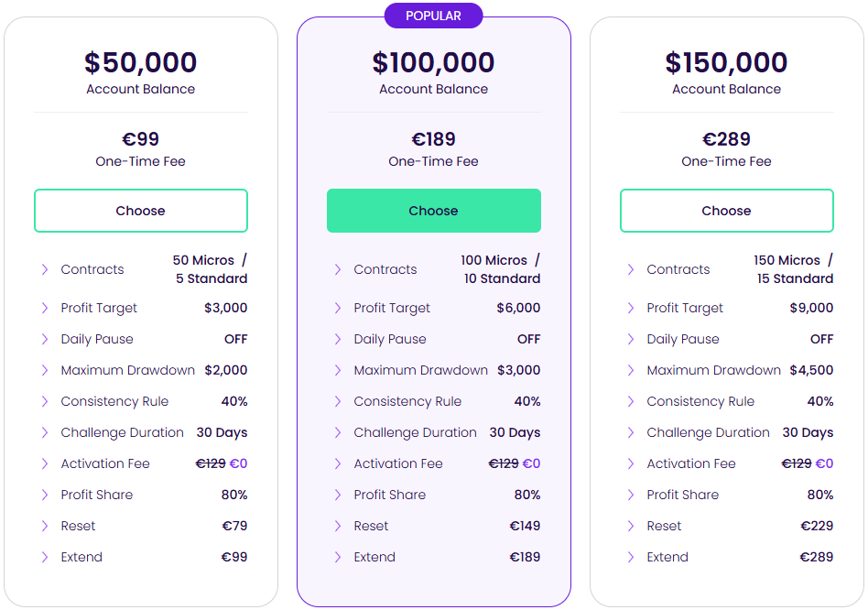
Task: Click the €0 Activation Fee in $50,000 plan
Action: [x=238, y=463]
